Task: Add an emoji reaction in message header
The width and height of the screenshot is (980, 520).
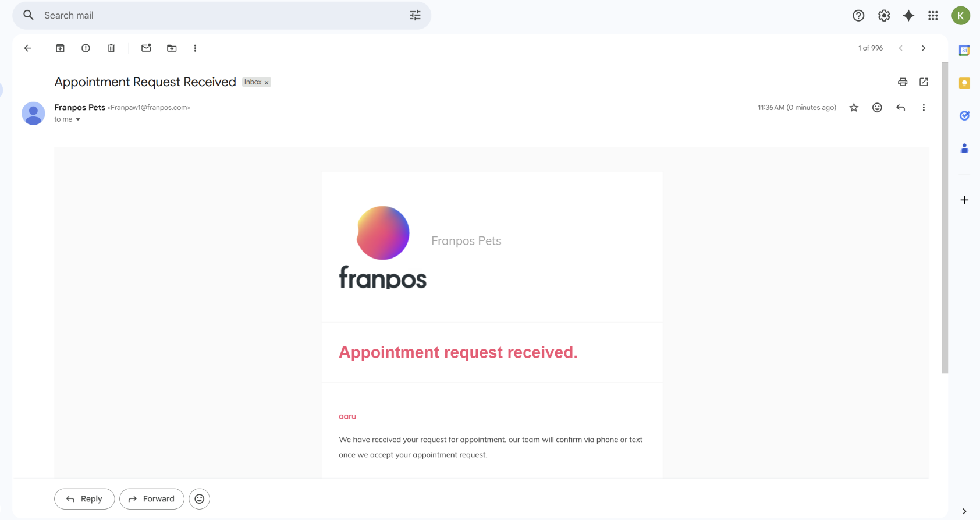Action: coord(877,108)
